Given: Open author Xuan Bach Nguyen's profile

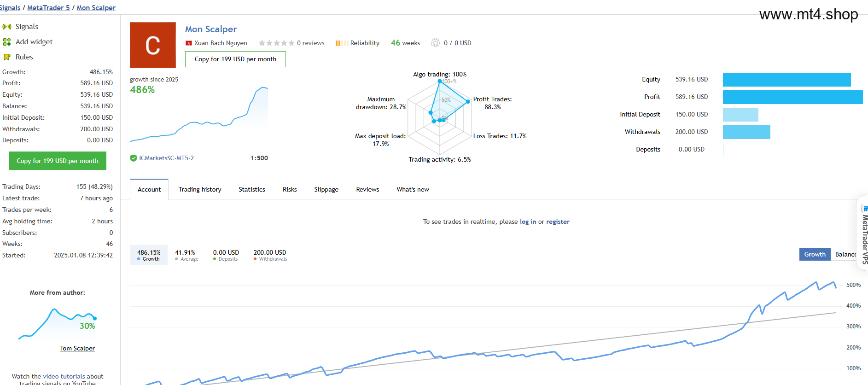Looking at the screenshot, I should [x=221, y=43].
